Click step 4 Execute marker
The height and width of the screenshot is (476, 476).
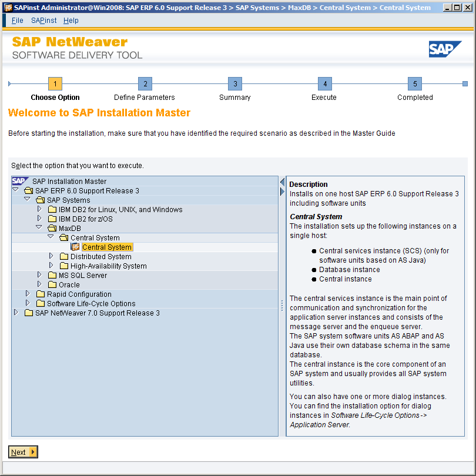coord(325,84)
